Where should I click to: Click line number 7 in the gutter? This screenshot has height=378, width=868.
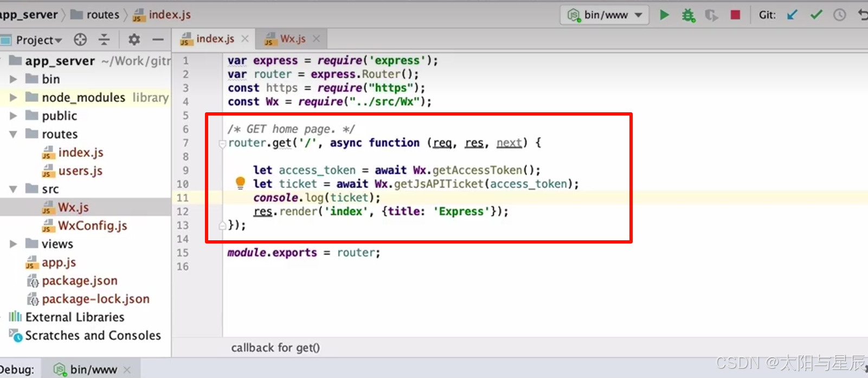click(x=185, y=143)
